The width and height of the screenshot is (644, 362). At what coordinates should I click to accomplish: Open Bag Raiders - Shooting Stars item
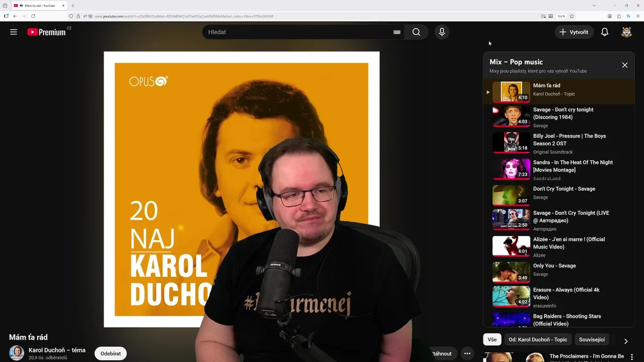coord(558,320)
